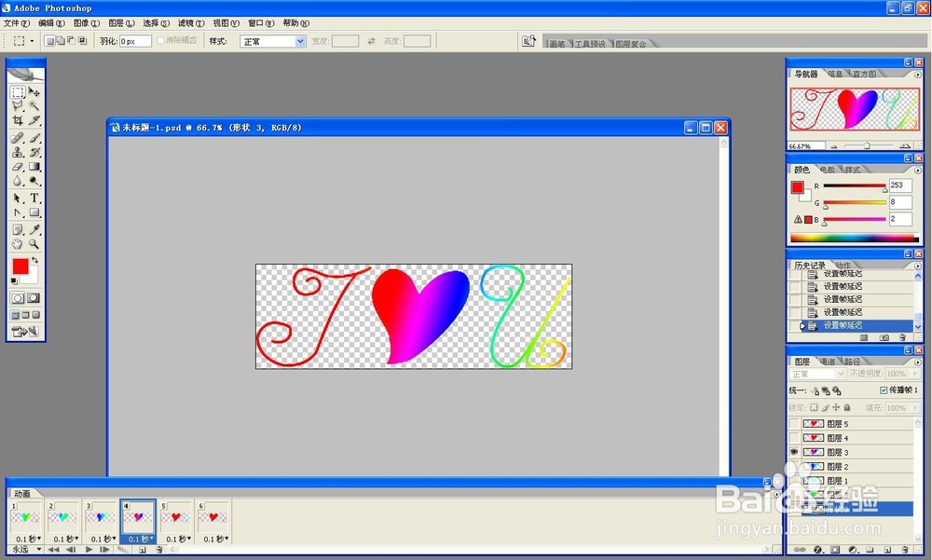Play the animation preview

pos(89,550)
